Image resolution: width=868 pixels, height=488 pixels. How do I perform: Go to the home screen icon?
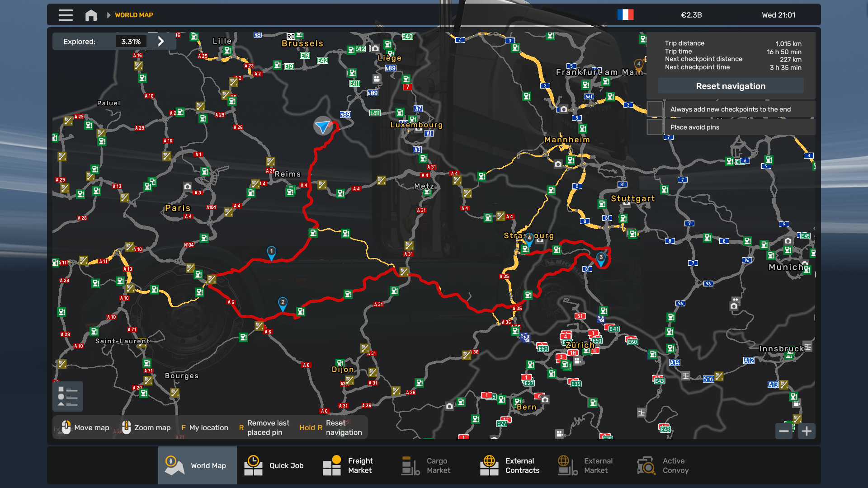coord(91,15)
